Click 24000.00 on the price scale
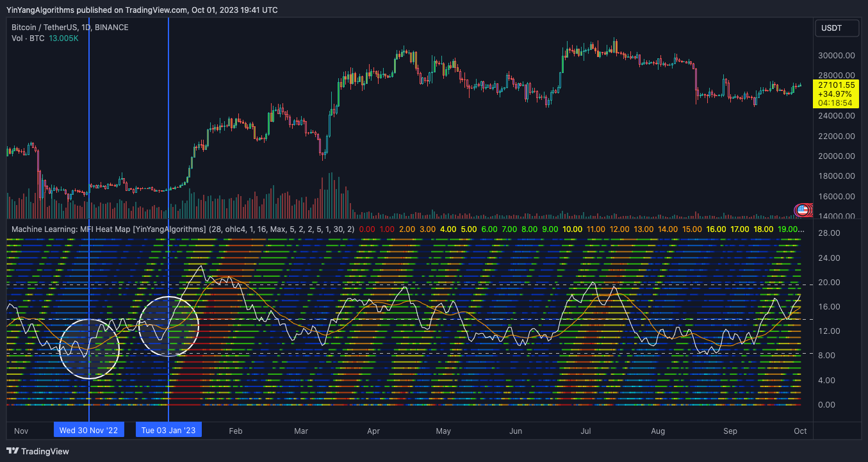868x462 pixels. [x=837, y=116]
